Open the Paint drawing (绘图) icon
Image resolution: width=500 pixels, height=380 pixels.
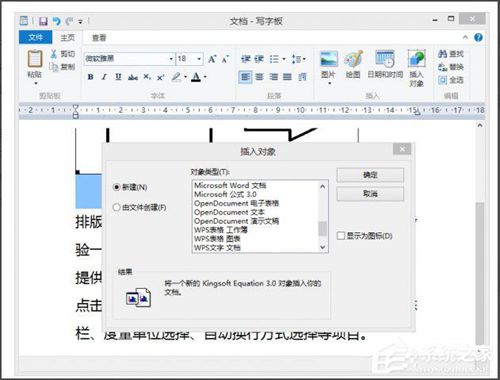pyautogui.click(x=353, y=59)
